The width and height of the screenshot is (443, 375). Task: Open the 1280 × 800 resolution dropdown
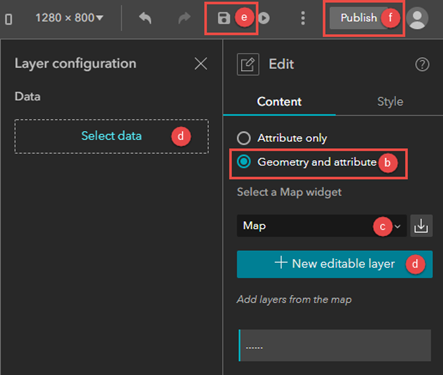[69, 18]
